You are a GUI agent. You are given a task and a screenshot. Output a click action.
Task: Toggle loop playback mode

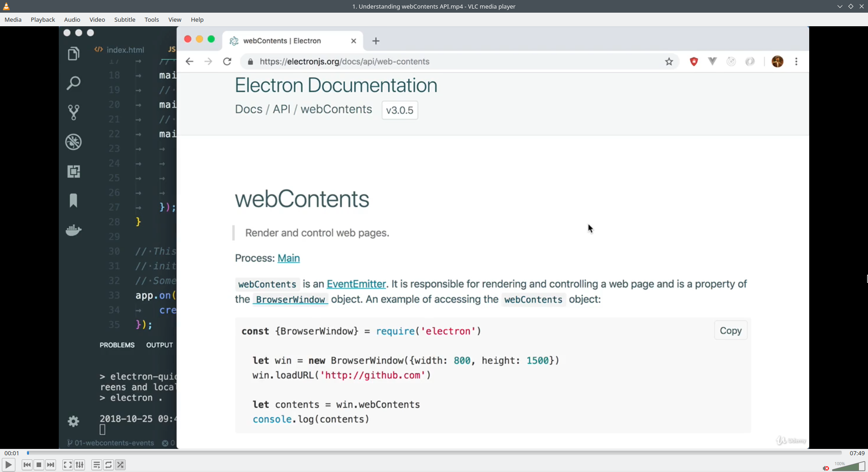pos(108,465)
